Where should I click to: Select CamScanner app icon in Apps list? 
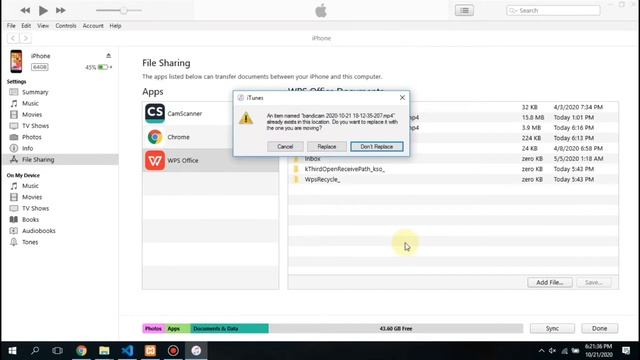click(155, 113)
